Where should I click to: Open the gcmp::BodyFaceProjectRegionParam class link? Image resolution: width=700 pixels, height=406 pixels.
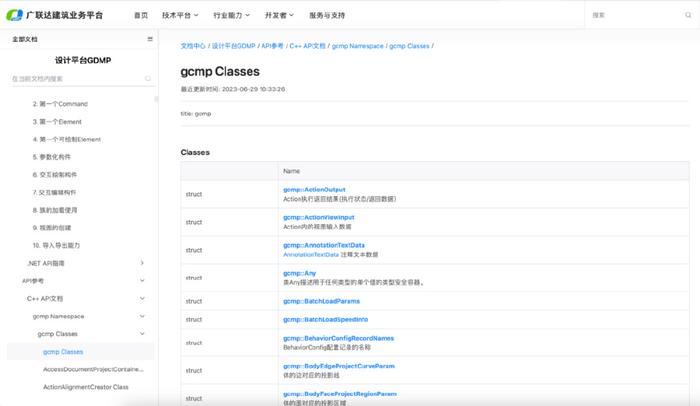[340, 394]
